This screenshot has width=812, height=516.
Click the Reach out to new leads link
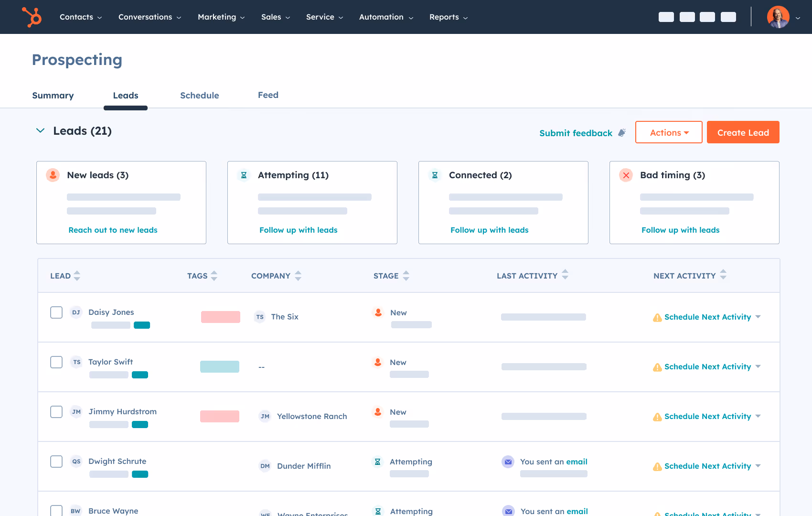pos(113,230)
